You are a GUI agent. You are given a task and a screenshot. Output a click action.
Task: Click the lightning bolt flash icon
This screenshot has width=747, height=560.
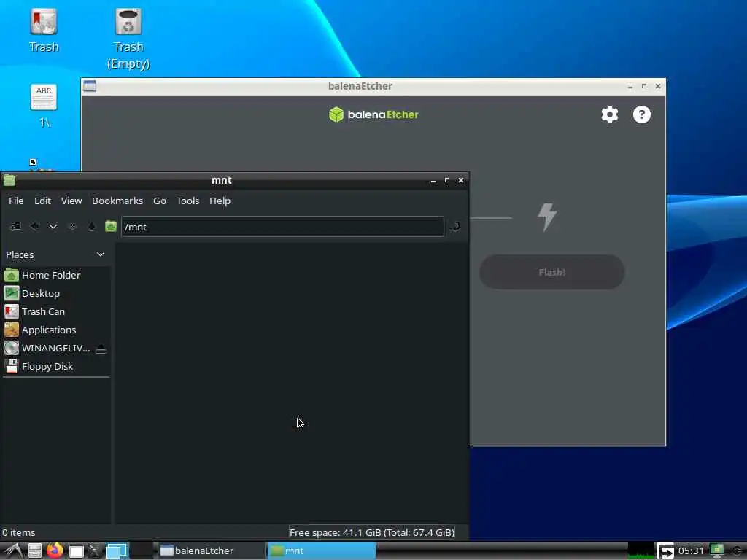pyautogui.click(x=547, y=217)
